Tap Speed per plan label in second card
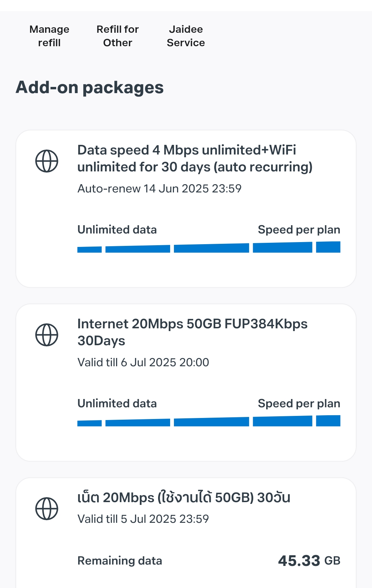The width and height of the screenshot is (372, 588). click(x=299, y=403)
